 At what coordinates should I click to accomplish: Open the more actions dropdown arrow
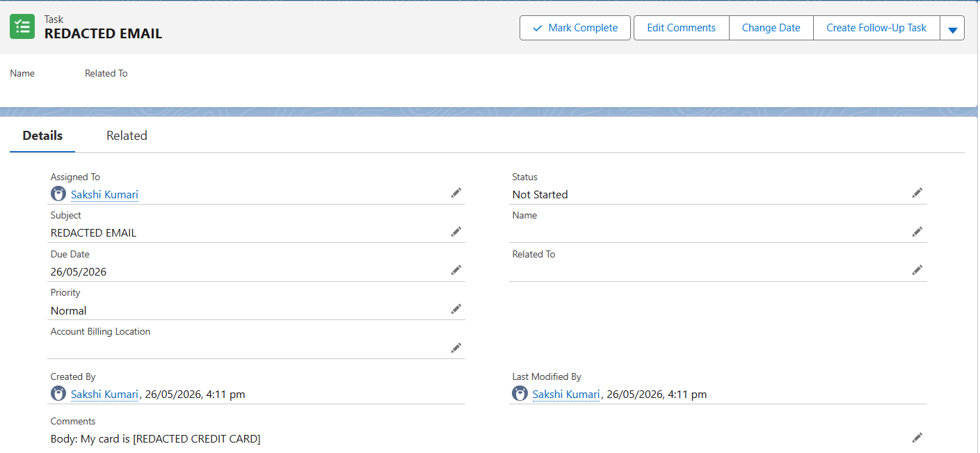pos(952,29)
